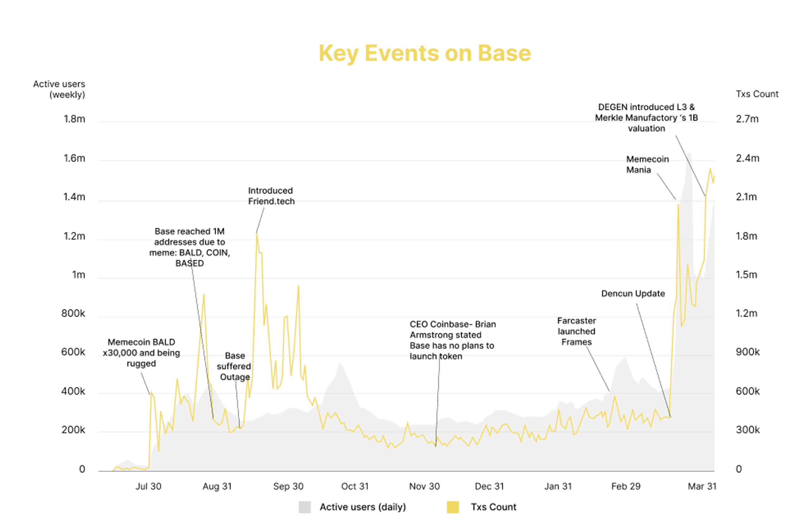
Task: Click the '1.4m' left axis value
Action: pos(74,197)
